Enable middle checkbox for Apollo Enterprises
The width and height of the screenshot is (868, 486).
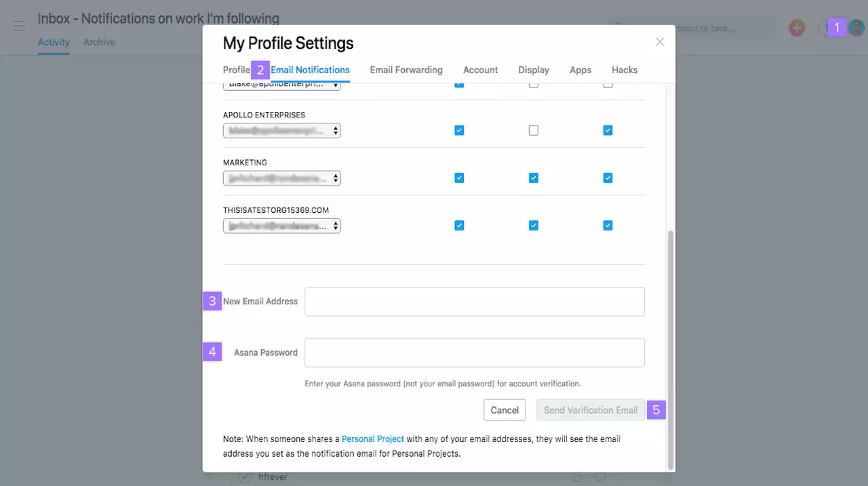[534, 130]
